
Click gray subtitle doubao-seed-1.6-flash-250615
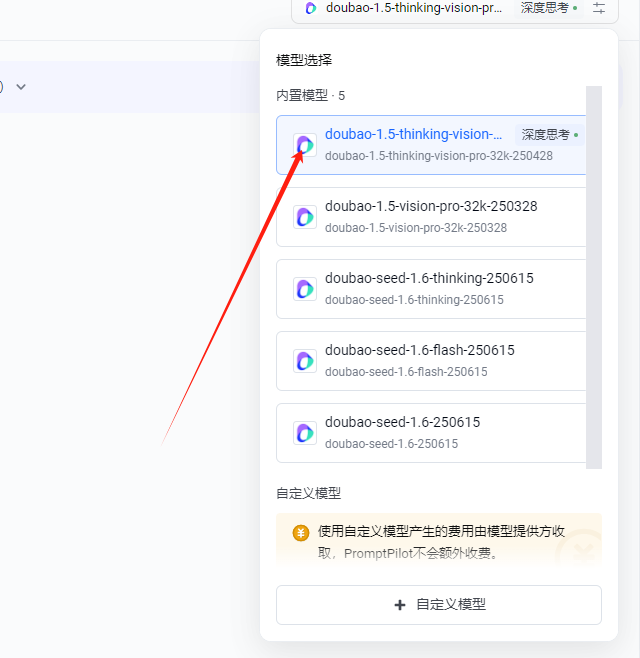point(406,372)
